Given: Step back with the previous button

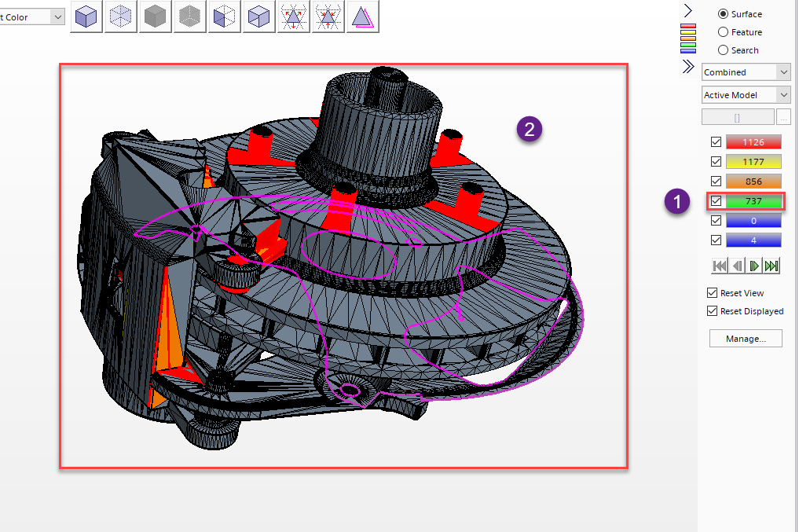Looking at the screenshot, I should pyautogui.click(x=737, y=266).
